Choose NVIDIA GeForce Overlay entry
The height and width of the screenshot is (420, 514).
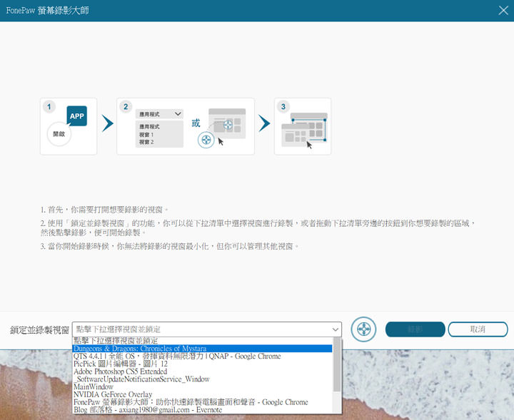(x=202, y=394)
